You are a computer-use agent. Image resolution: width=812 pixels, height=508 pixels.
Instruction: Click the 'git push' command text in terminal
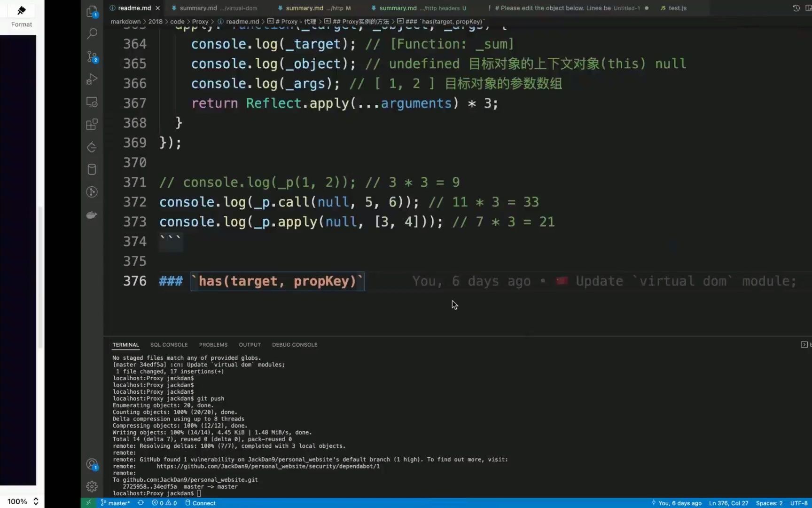(211, 398)
